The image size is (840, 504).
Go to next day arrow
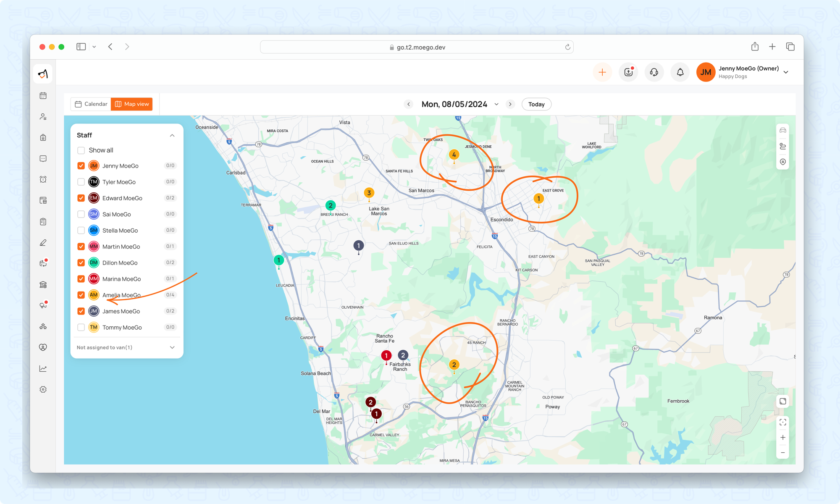(510, 104)
